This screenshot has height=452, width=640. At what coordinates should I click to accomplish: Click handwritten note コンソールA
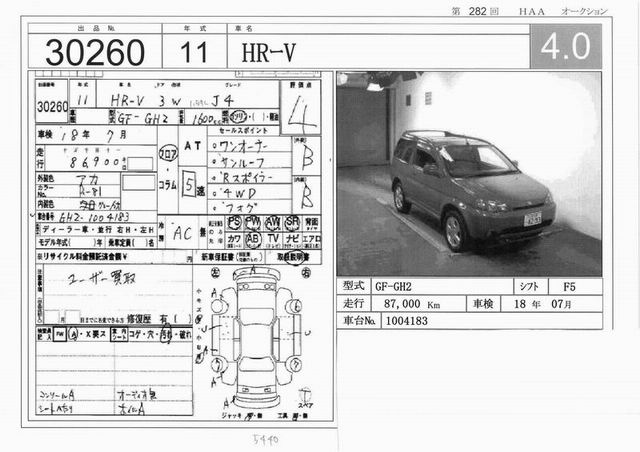click(57, 395)
